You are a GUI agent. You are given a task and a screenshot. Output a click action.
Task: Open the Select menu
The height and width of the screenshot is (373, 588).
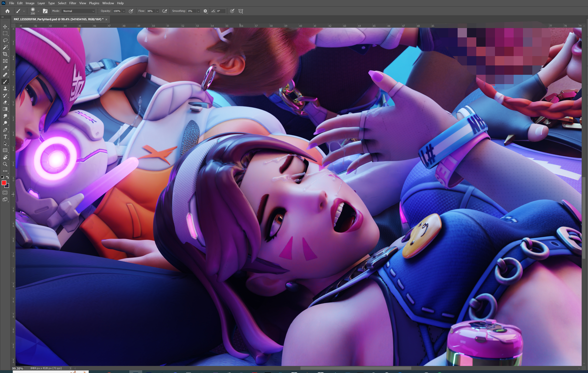click(62, 3)
